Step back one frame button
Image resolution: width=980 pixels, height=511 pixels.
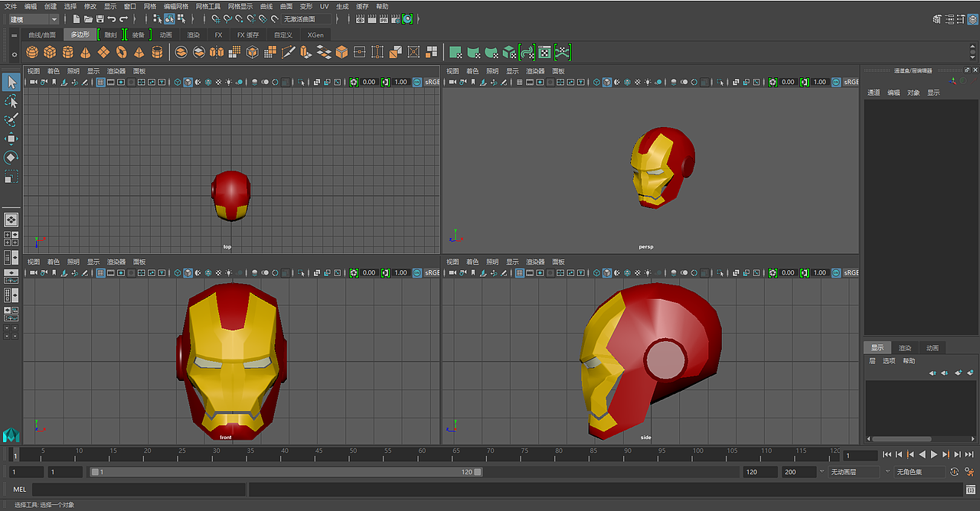click(898, 454)
